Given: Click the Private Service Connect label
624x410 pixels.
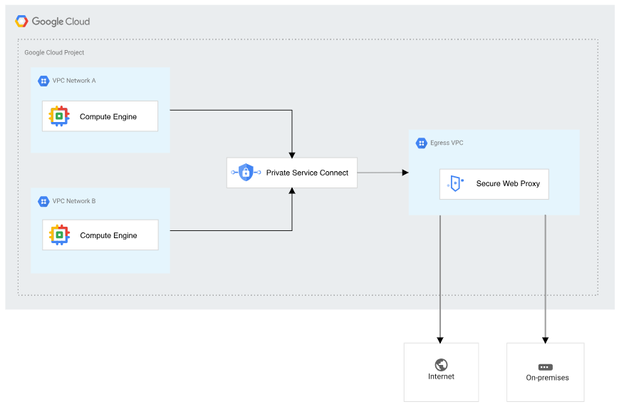Looking at the screenshot, I should (x=307, y=173).
